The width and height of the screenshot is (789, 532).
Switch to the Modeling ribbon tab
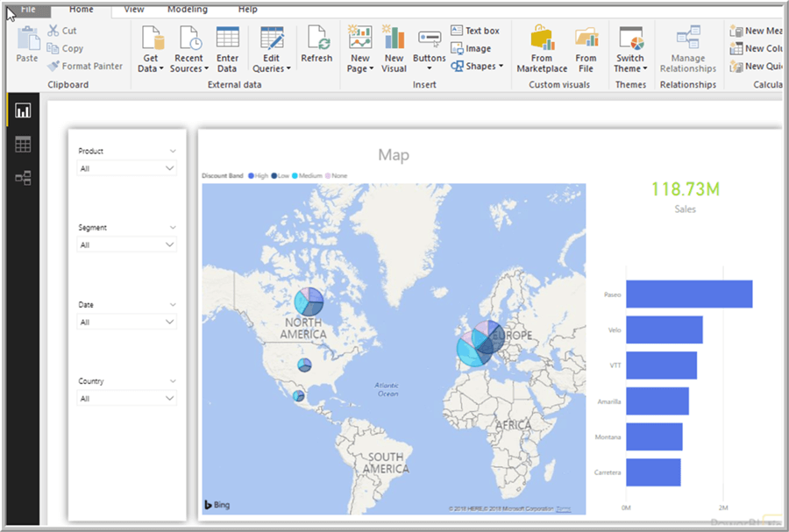coord(188,10)
